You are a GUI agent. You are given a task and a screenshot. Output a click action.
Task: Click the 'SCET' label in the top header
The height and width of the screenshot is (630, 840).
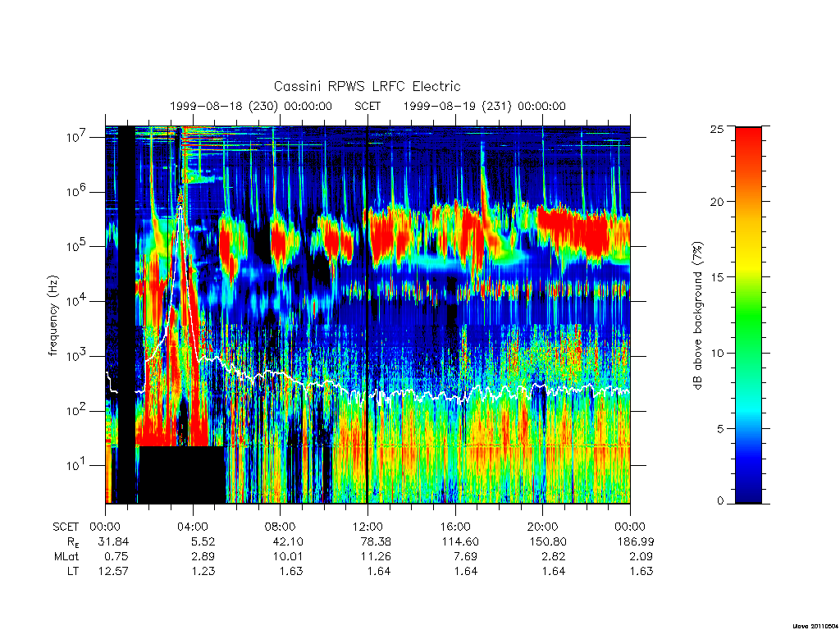click(367, 106)
